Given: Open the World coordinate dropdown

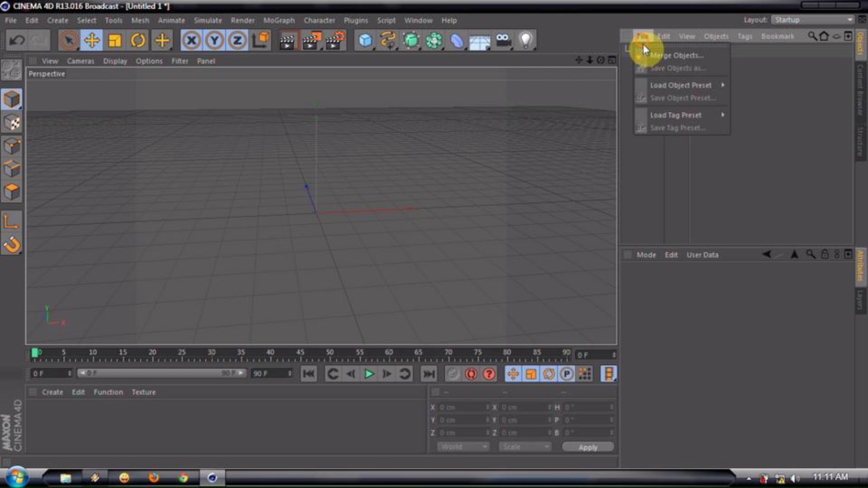Looking at the screenshot, I should 463,447.
